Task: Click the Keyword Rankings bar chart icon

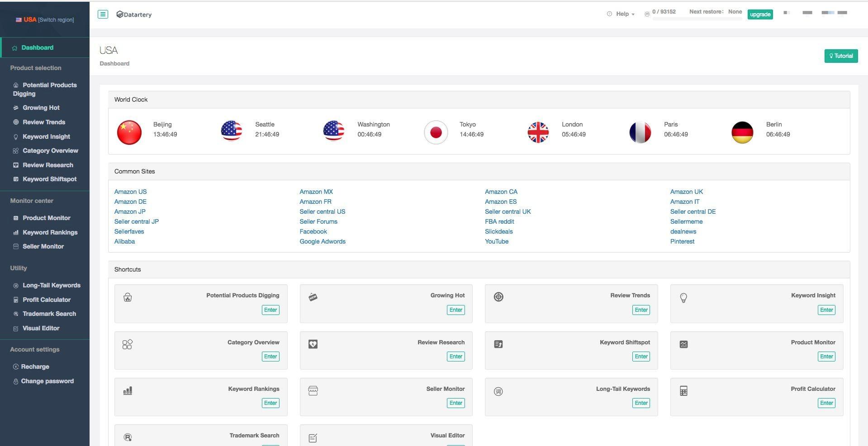Action: pyautogui.click(x=128, y=391)
